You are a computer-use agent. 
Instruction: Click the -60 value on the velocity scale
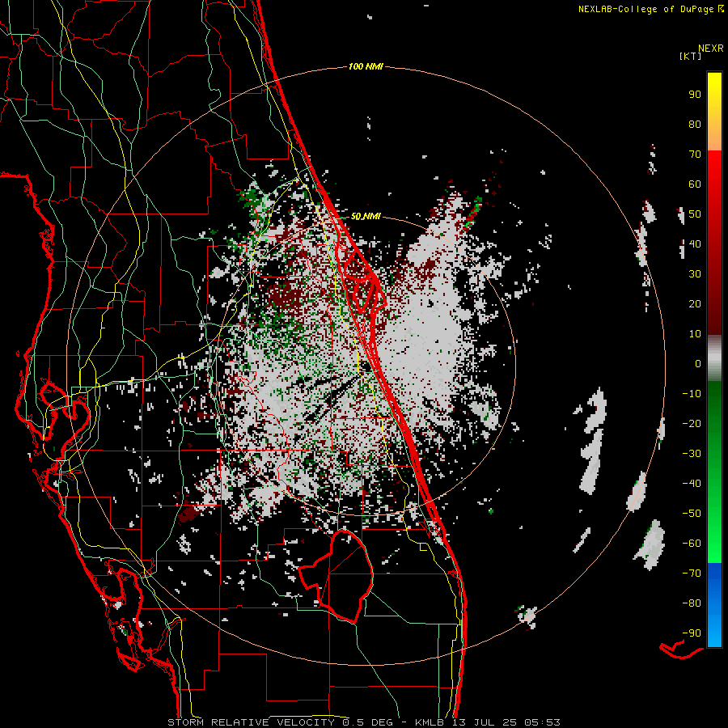point(692,544)
